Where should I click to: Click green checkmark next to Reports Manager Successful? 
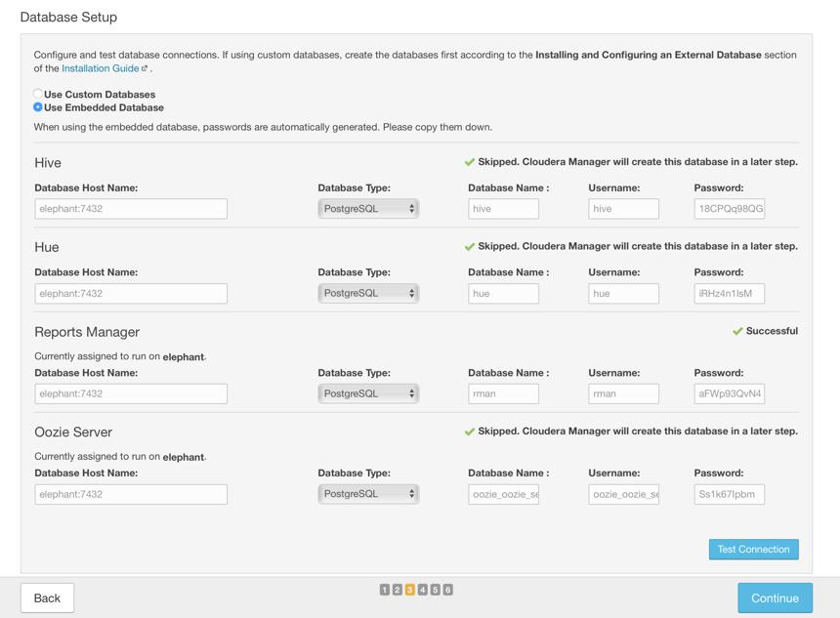coord(737,332)
